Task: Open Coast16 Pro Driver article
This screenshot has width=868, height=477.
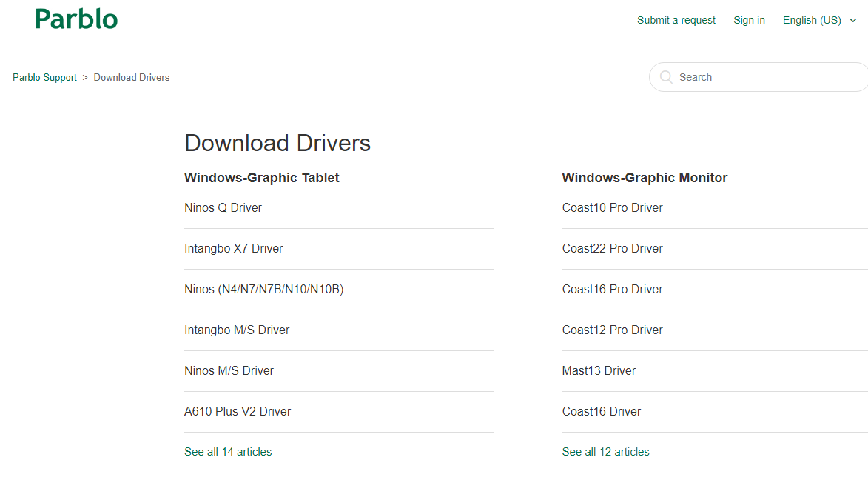Action: click(612, 289)
